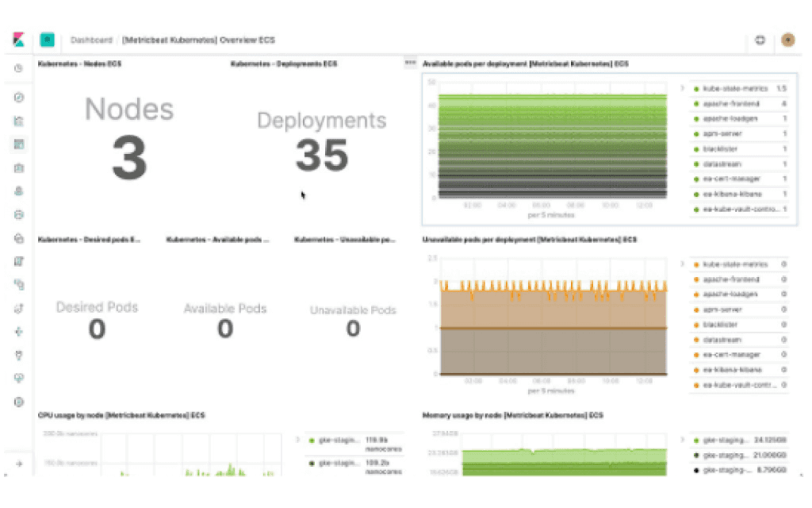
Task: Open Discover compass icon in sidebar
Action: (x=18, y=98)
